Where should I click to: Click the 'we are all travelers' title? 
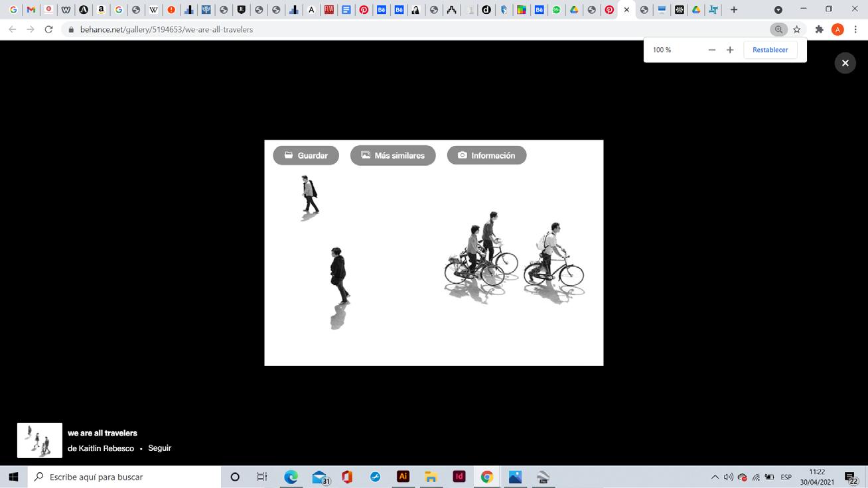[x=102, y=433]
